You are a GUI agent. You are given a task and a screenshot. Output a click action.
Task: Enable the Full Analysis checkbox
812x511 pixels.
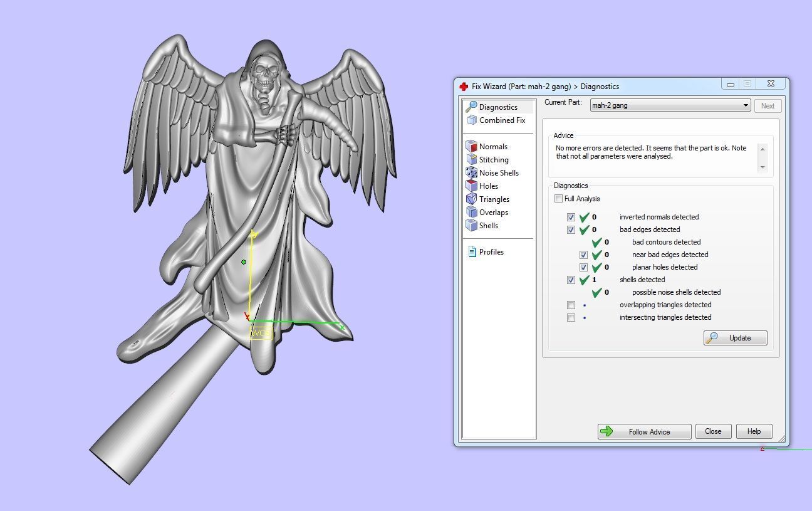pyautogui.click(x=558, y=199)
